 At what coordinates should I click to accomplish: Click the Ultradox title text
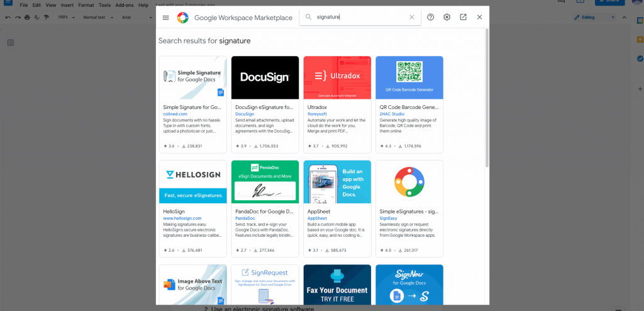pos(317,107)
